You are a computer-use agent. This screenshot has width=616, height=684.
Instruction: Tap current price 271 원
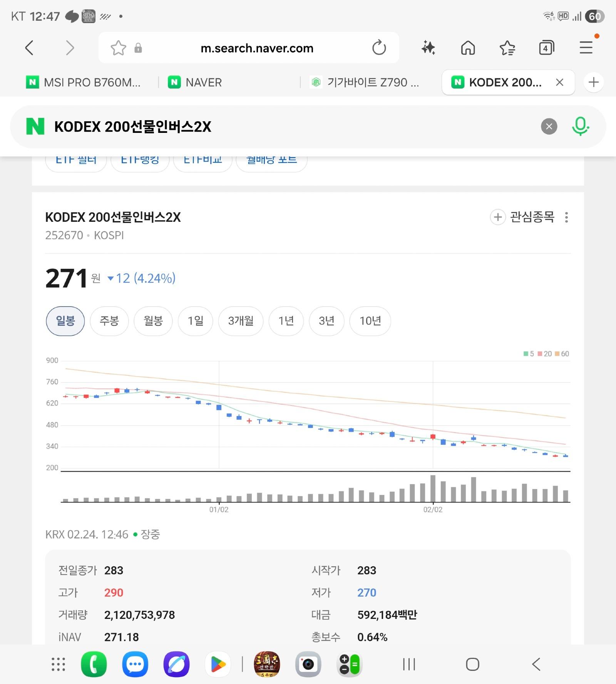(x=73, y=278)
